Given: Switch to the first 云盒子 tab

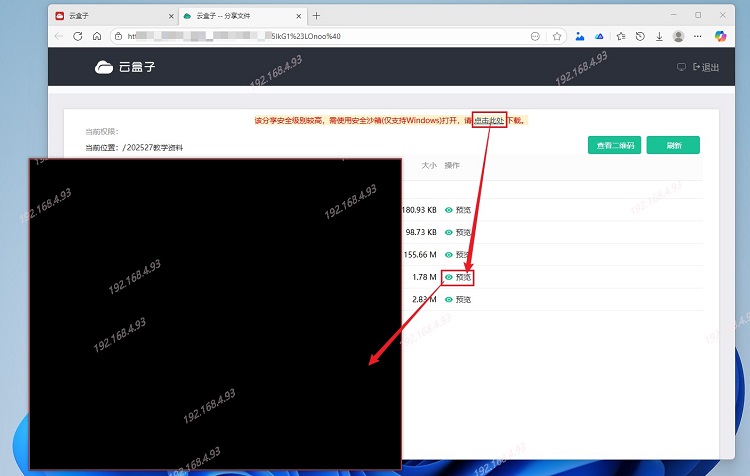Looking at the screenshot, I should (x=113, y=16).
